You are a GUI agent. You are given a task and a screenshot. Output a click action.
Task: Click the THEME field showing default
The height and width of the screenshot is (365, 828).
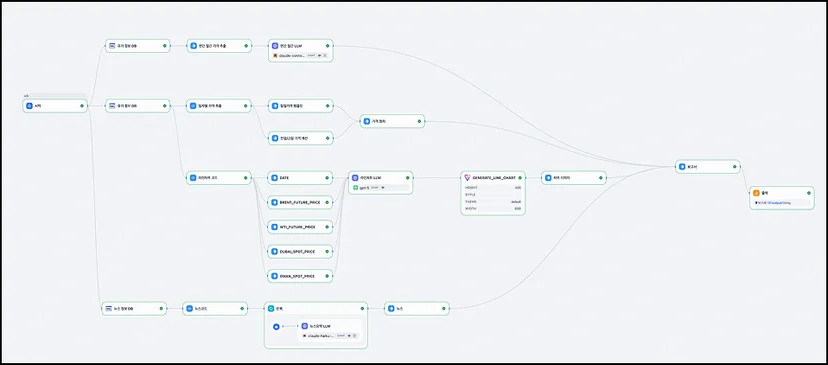click(493, 202)
